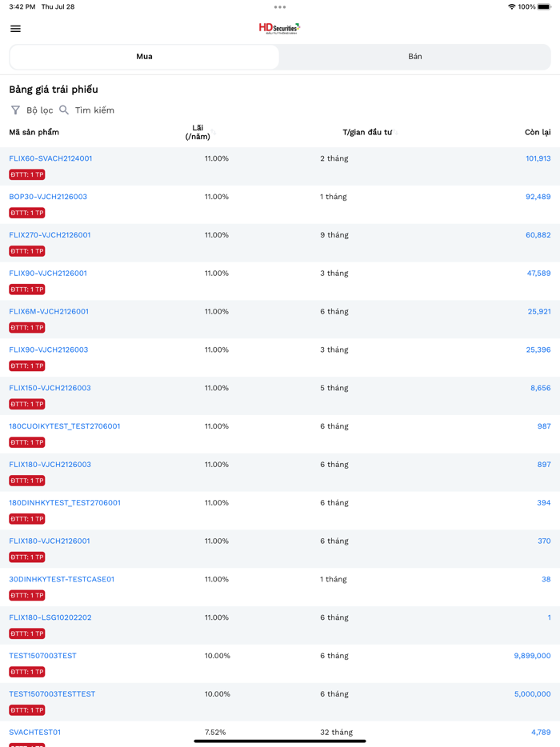Open bond TEST1507003TEST
The height and width of the screenshot is (747, 560).
(x=43, y=656)
